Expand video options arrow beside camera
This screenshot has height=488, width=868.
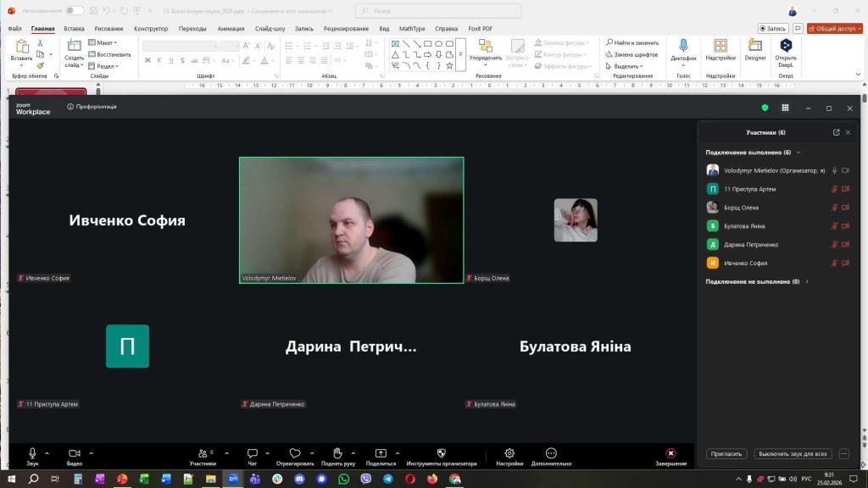pos(92,452)
